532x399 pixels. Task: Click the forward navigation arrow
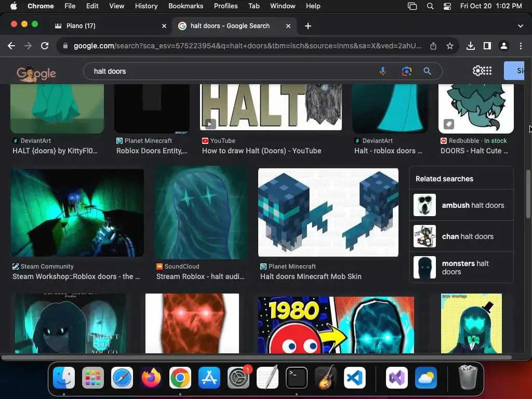(x=28, y=46)
